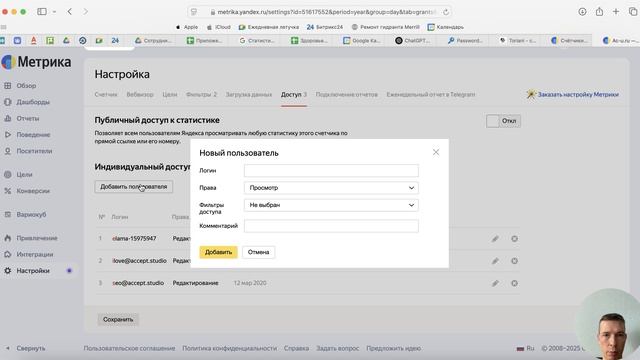
Task: Open Посетители section in sidebar
Action: pos(34,151)
